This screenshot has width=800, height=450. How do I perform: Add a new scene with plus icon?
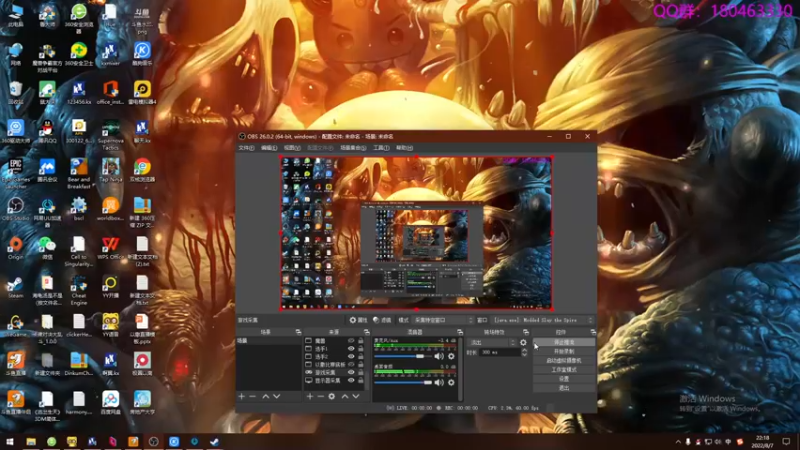point(242,396)
